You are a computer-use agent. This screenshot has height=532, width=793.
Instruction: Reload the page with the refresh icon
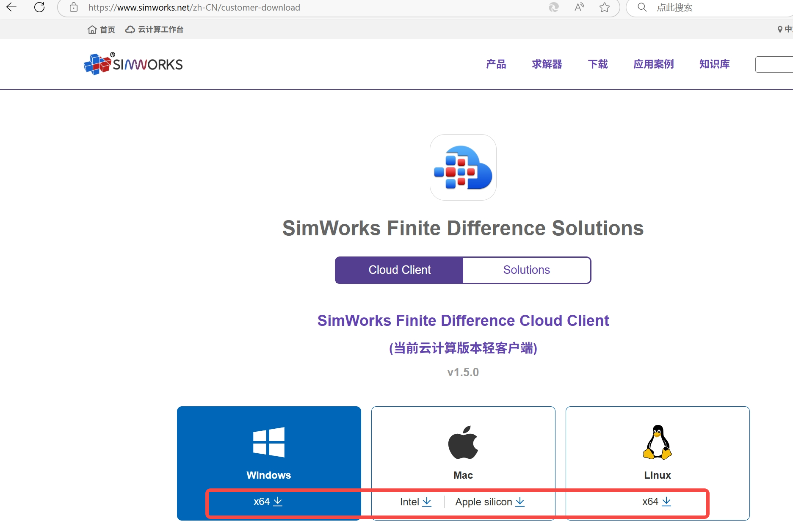pos(39,7)
